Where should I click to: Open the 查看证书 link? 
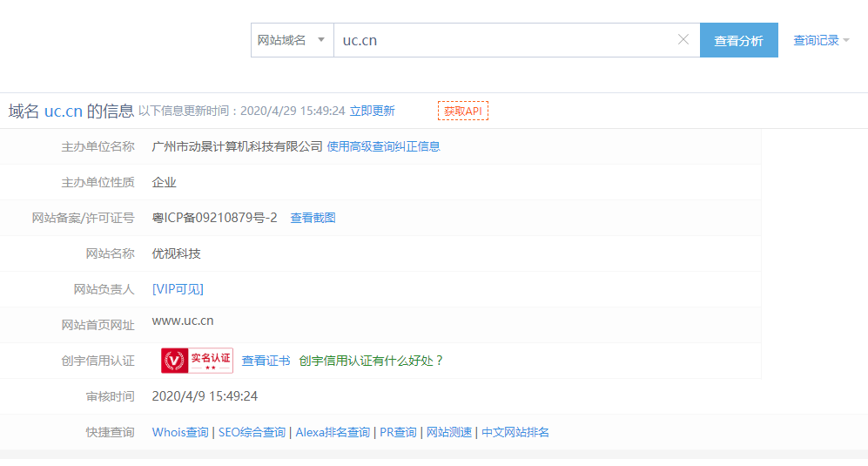pyautogui.click(x=266, y=361)
